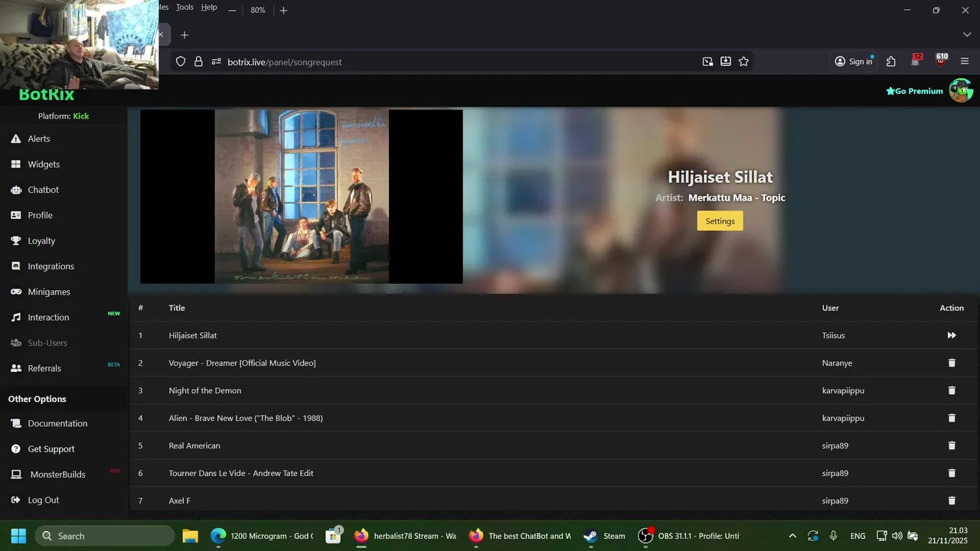
Task: Open the MonsterBuilds link
Action: [57, 474]
